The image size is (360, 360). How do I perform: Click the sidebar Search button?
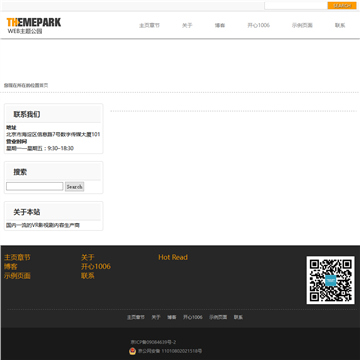click(x=74, y=187)
